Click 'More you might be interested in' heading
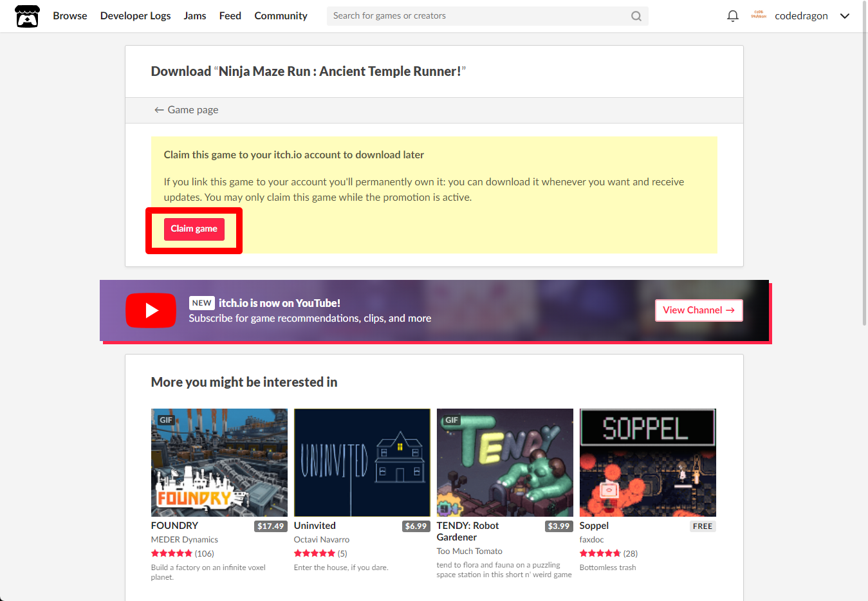 [x=244, y=382]
